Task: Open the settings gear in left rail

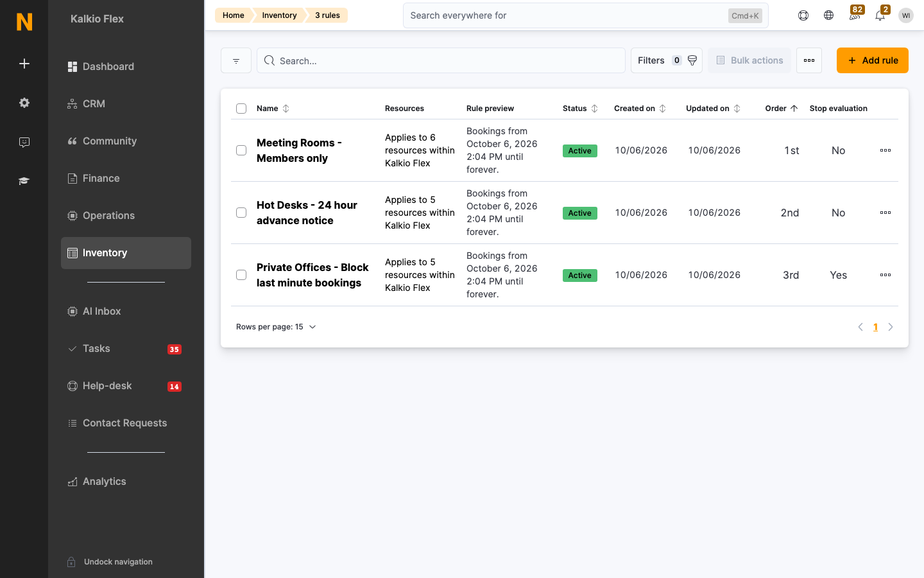Action: tap(24, 103)
